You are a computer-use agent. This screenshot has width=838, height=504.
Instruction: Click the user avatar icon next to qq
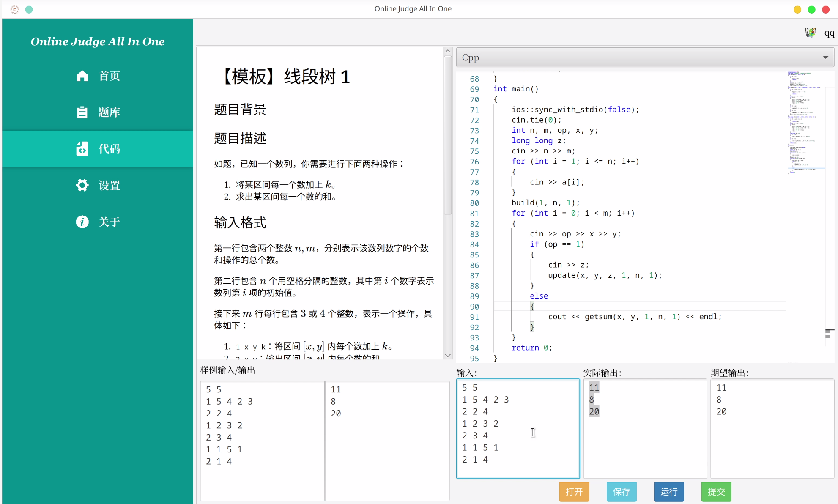810,33
